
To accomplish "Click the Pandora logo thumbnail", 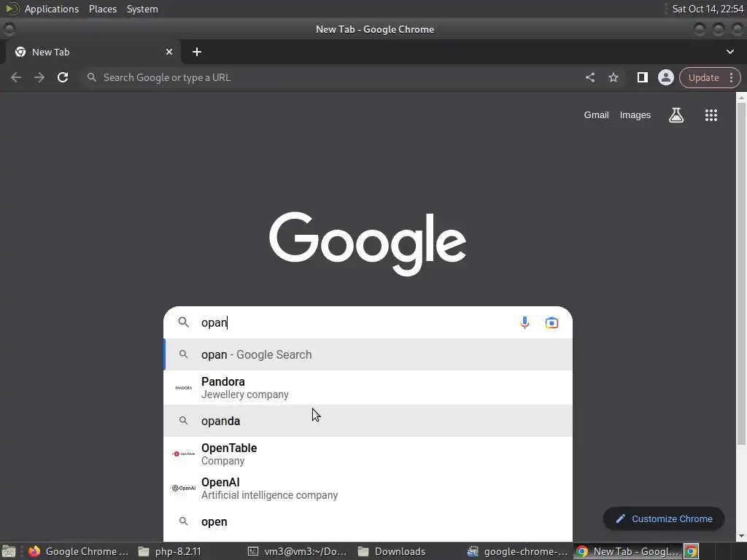I will 183,388.
